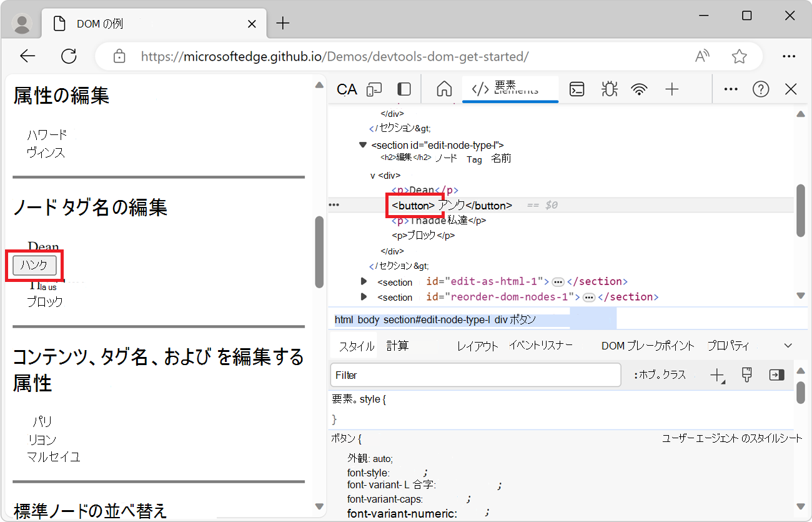Change DevTools dock location icon
The height and width of the screenshot is (522, 812).
404,89
